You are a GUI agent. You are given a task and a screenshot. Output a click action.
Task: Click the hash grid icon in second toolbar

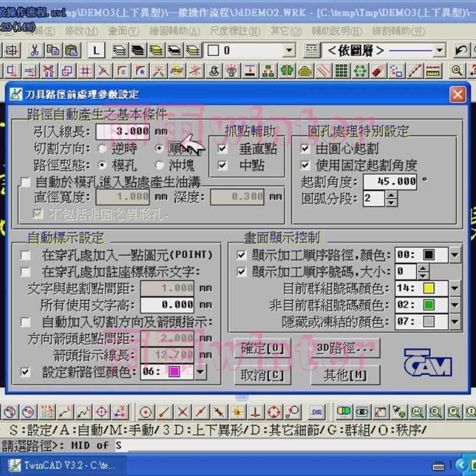point(85,71)
